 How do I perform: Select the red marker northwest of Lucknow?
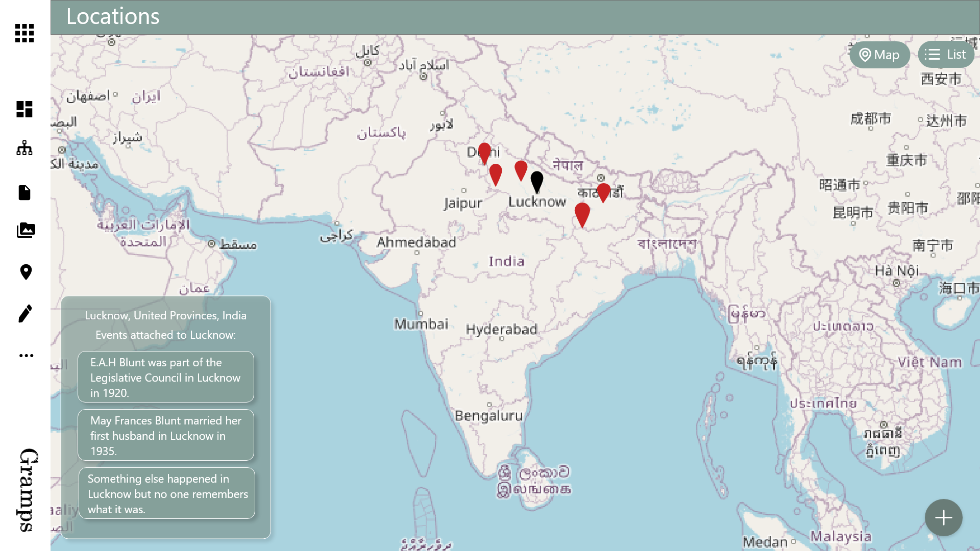pyautogui.click(x=521, y=171)
